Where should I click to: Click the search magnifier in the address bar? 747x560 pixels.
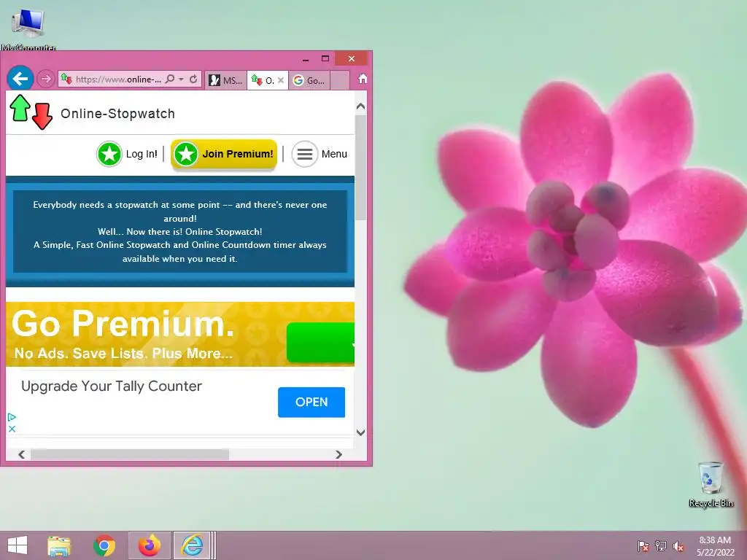(x=169, y=79)
